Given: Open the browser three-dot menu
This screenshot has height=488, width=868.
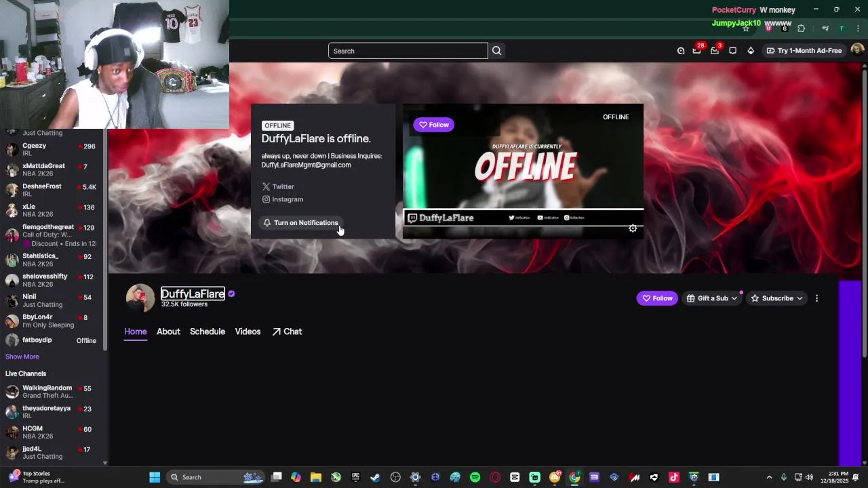Looking at the screenshot, I should [x=858, y=28].
